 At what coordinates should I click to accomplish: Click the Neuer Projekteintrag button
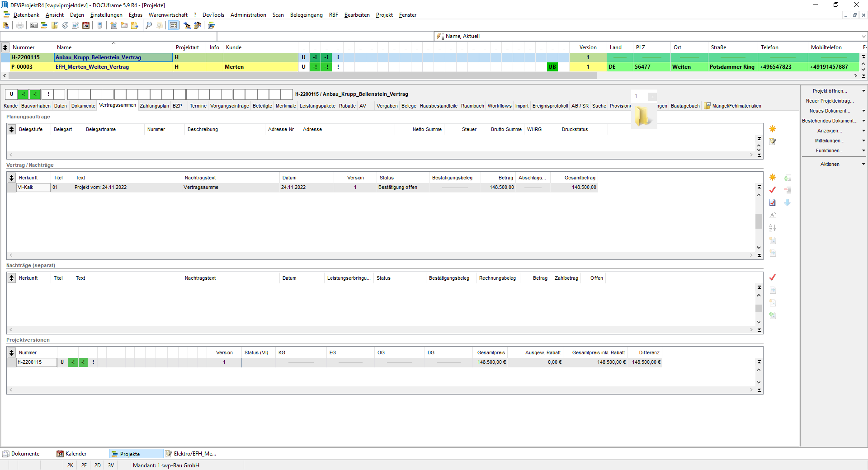coord(830,101)
